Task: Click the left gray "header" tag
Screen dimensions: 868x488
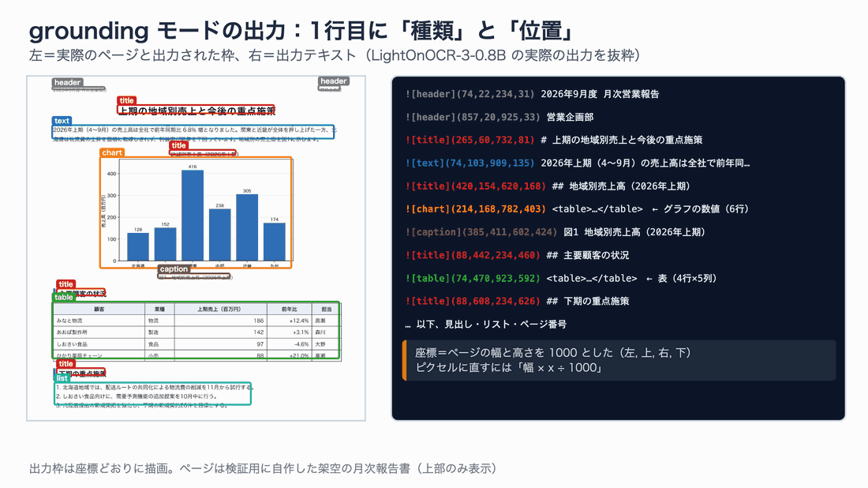Action: [x=68, y=83]
